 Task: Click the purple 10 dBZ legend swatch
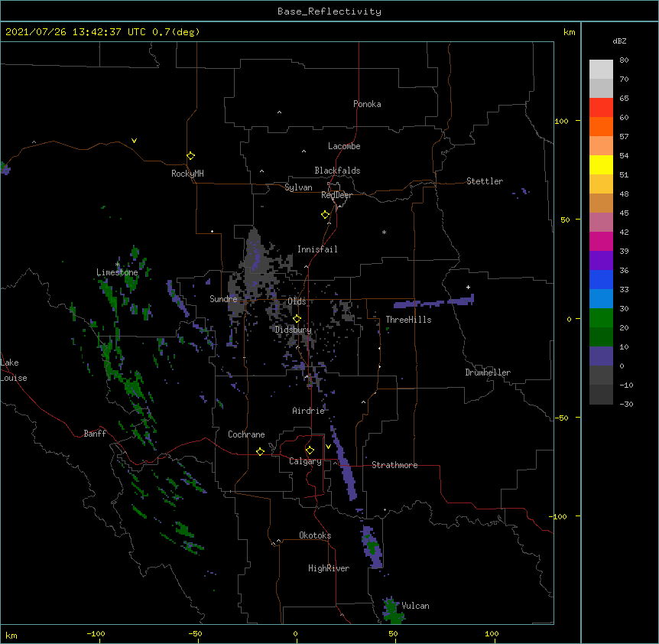point(601,356)
